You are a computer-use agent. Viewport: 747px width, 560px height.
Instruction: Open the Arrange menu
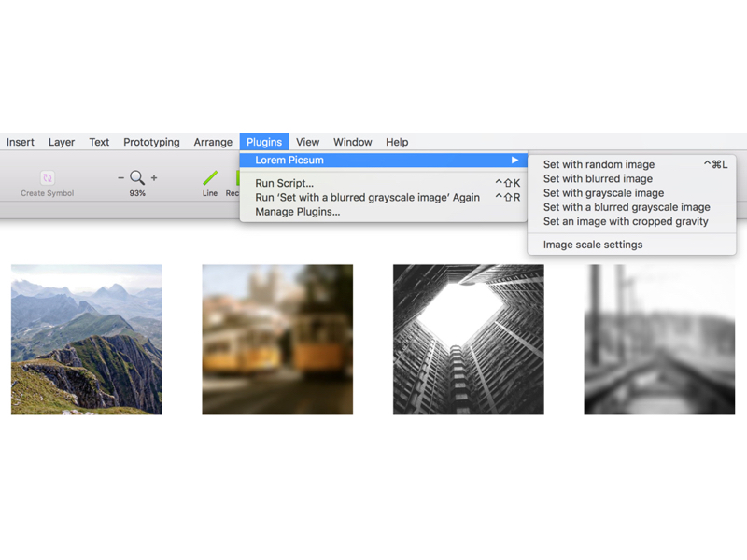point(213,142)
